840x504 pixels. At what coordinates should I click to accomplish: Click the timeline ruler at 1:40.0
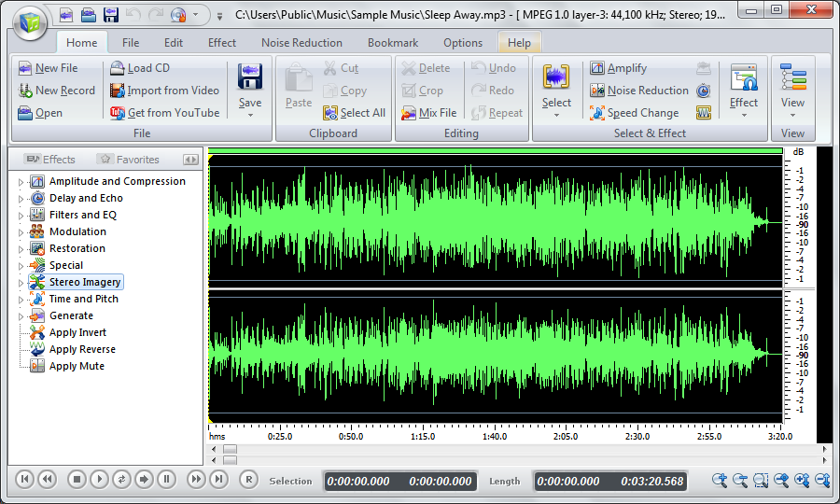495,436
